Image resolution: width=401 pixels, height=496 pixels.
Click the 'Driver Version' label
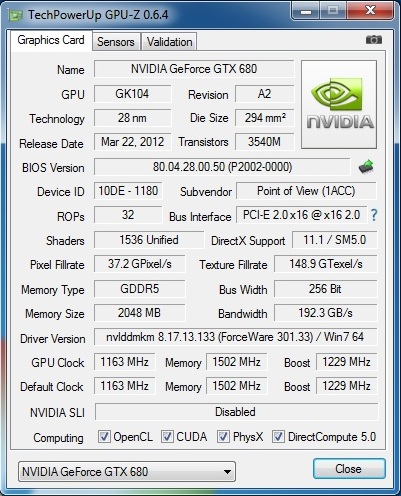point(53,339)
